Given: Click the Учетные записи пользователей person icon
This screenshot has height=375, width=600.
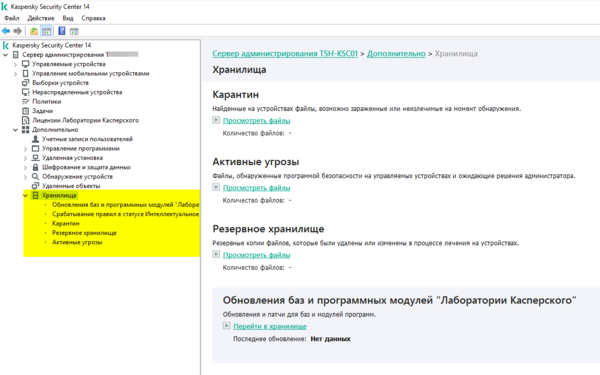Looking at the screenshot, I should pyautogui.click(x=36, y=139).
